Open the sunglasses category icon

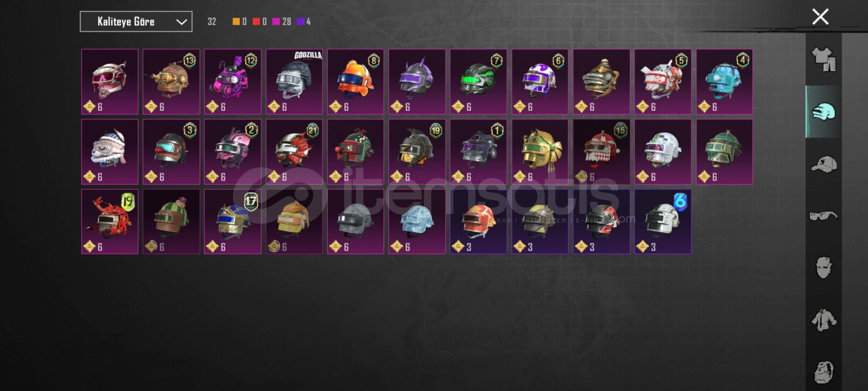click(x=824, y=216)
